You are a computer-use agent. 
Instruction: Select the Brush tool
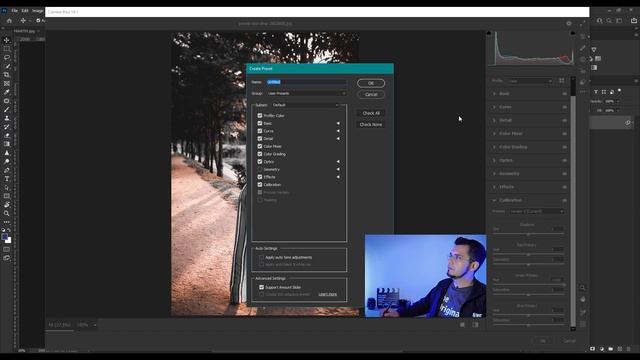[x=7, y=109]
